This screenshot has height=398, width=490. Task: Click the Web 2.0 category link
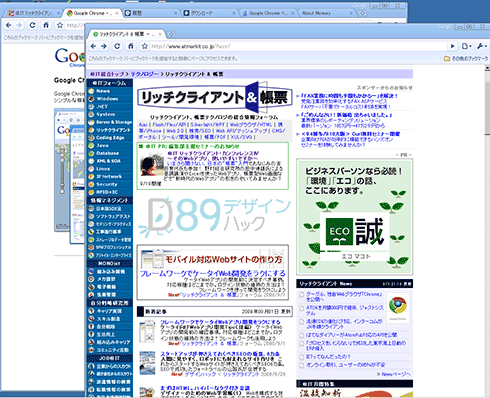pos(175,131)
